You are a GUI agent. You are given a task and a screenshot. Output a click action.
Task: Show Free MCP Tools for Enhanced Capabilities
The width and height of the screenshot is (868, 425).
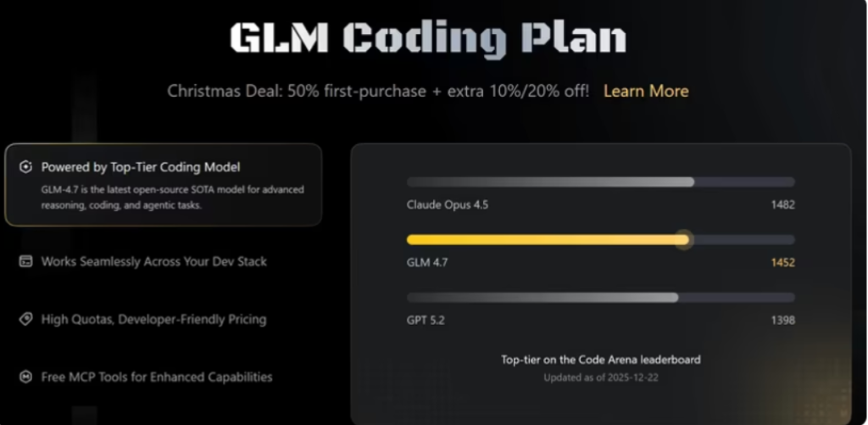(157, 377)
